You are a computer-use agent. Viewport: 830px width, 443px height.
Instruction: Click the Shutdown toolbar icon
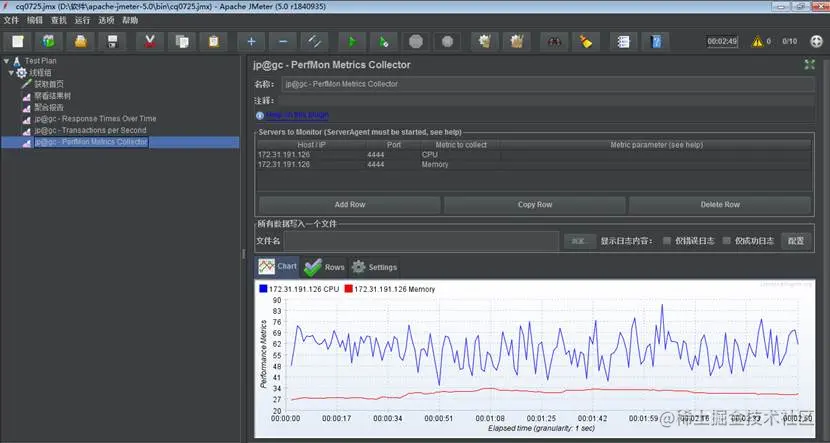point(447,42)
